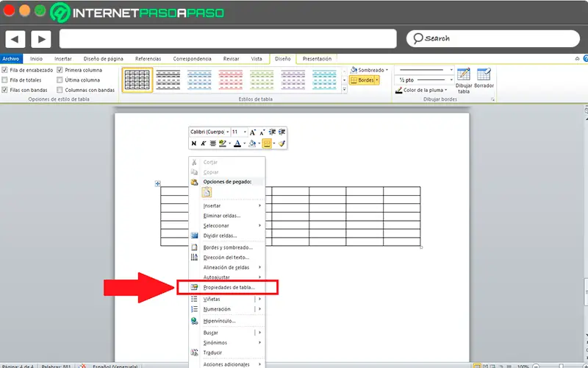Open the Color de la pluma dropdown

(x=446, y=90)
